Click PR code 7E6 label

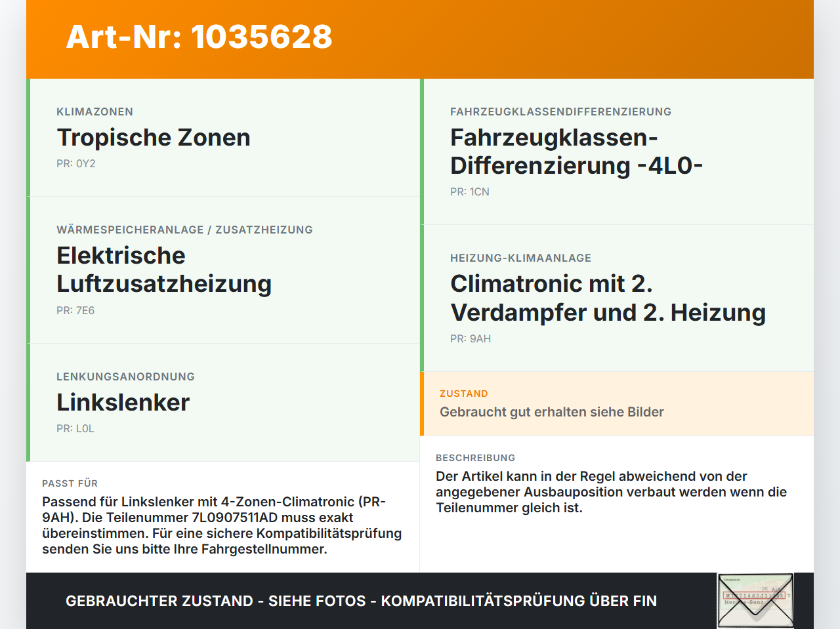(75, 310)
